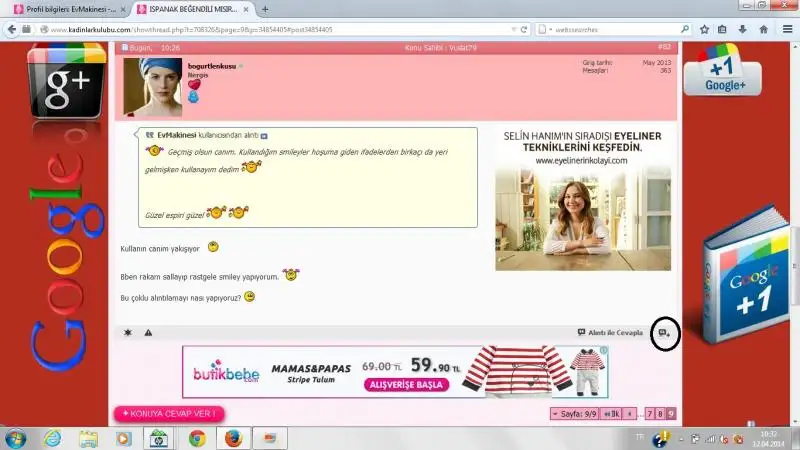This screenshot has height=450, width=800.
Task: Open a new browser tab
Action: [x=265, y=9]
